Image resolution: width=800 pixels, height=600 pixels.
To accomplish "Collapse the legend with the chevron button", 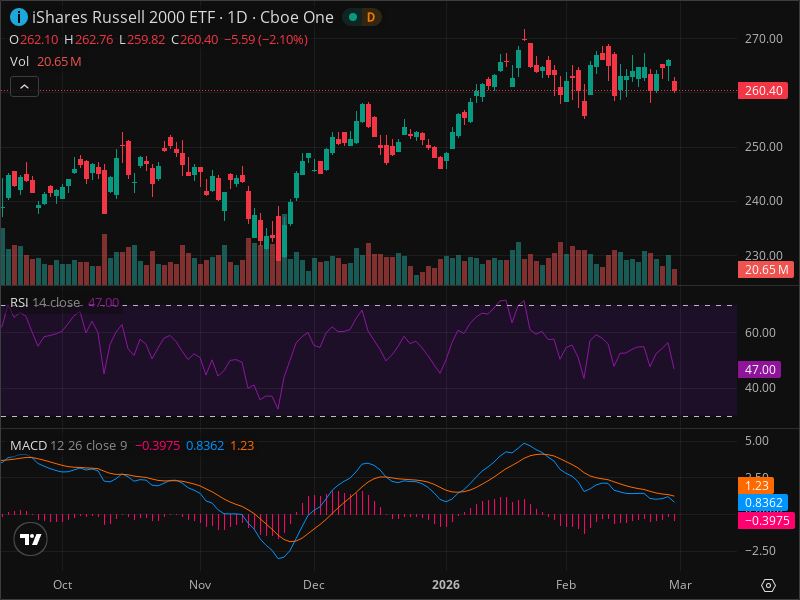I will tap(24, 87).
